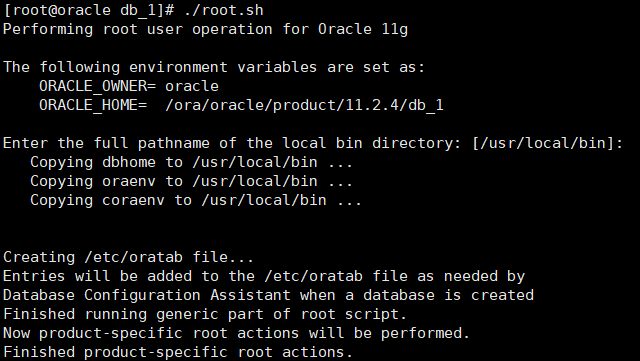Click the Oracle 11g text
This screenshot has width=640, height=361.
coord(363,29)
